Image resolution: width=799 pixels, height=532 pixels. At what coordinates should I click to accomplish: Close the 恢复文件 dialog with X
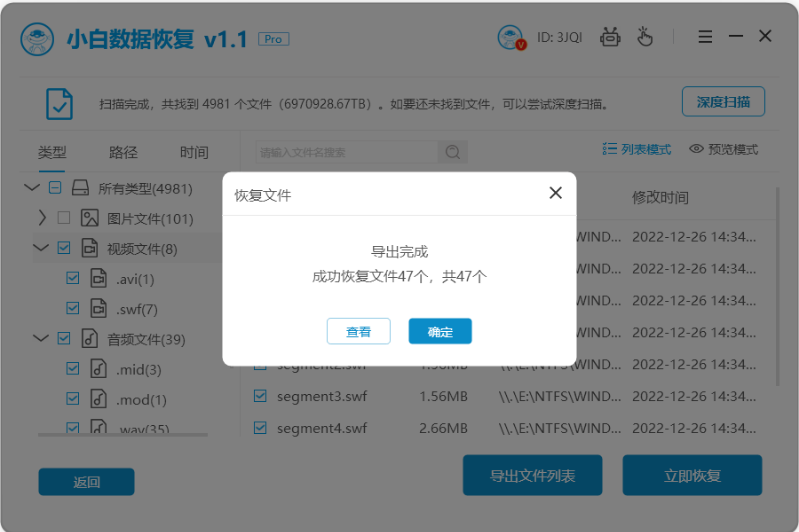[x=556, y=193]
